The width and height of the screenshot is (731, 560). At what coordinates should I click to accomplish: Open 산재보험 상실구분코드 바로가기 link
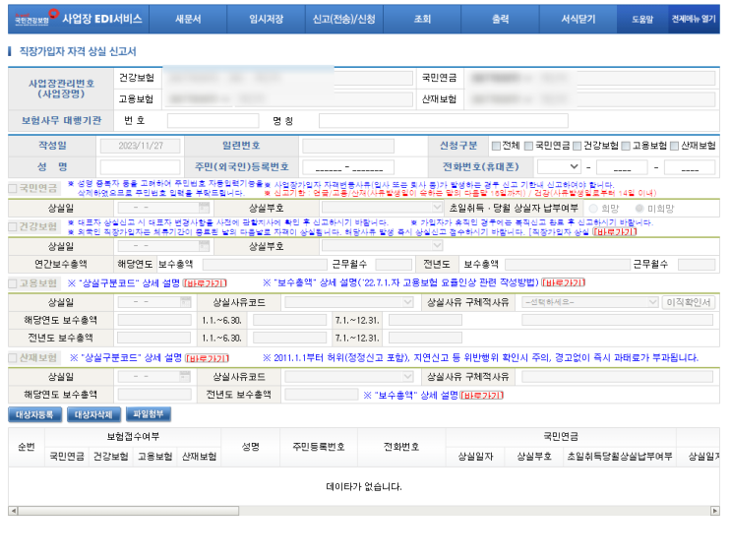pos(207,358)
